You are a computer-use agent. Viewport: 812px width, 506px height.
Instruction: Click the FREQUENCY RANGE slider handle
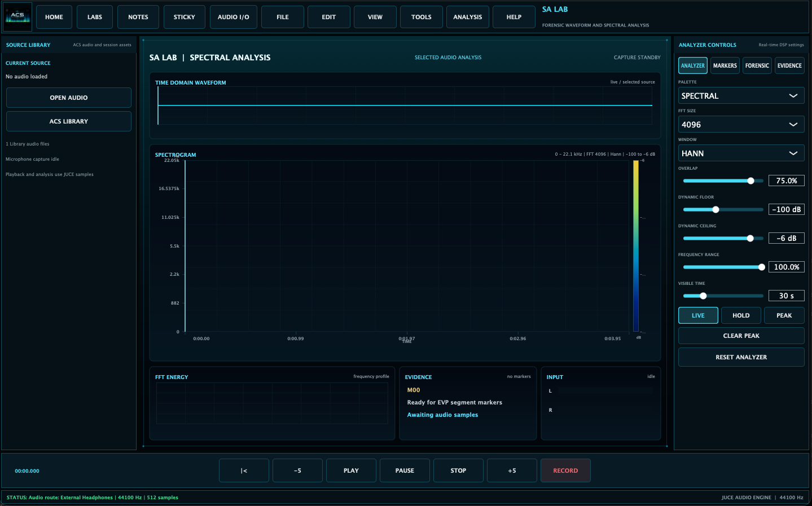pyautogui.click(x=761, y=267)
